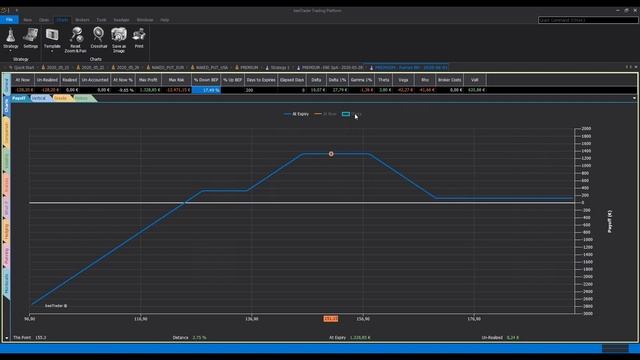Viewport: 640px width, 360px height.
Task: Click the Print icon
Action: click(x=139, y=35)
